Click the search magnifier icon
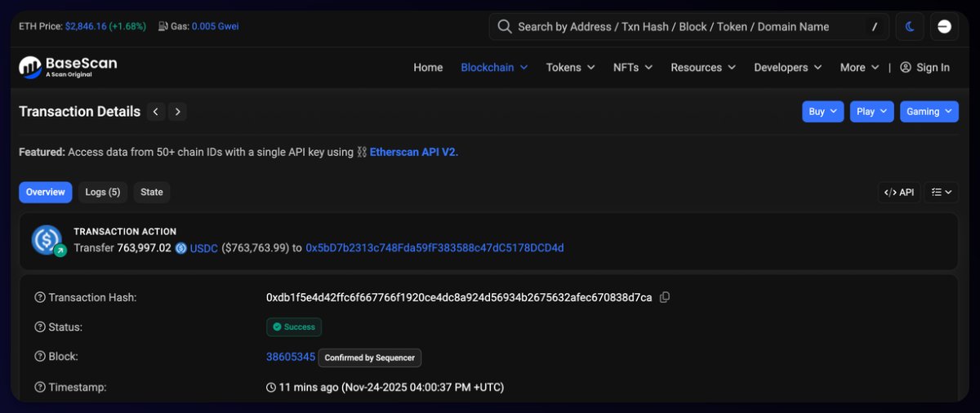980x413 pixels. click(x=505, y=27)
